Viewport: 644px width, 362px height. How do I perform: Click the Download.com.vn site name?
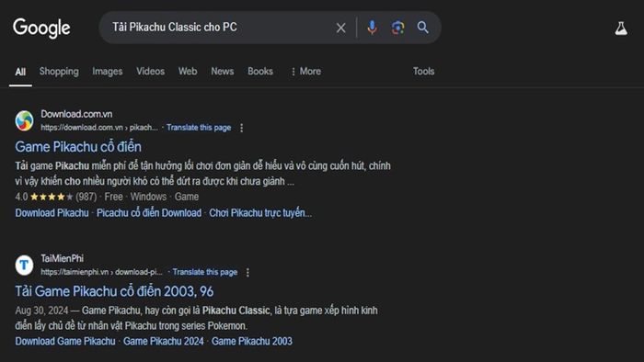click(76, 114)
